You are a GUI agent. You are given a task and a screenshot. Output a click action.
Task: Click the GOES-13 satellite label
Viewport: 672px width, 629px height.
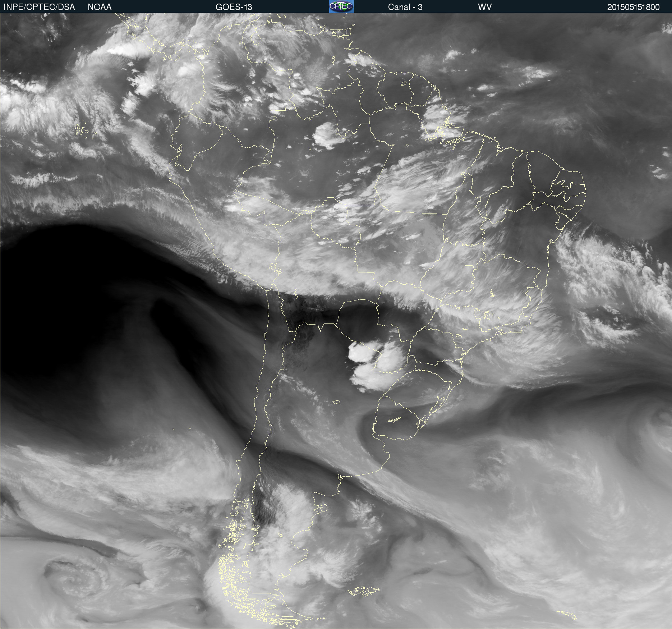coord(234,7)
